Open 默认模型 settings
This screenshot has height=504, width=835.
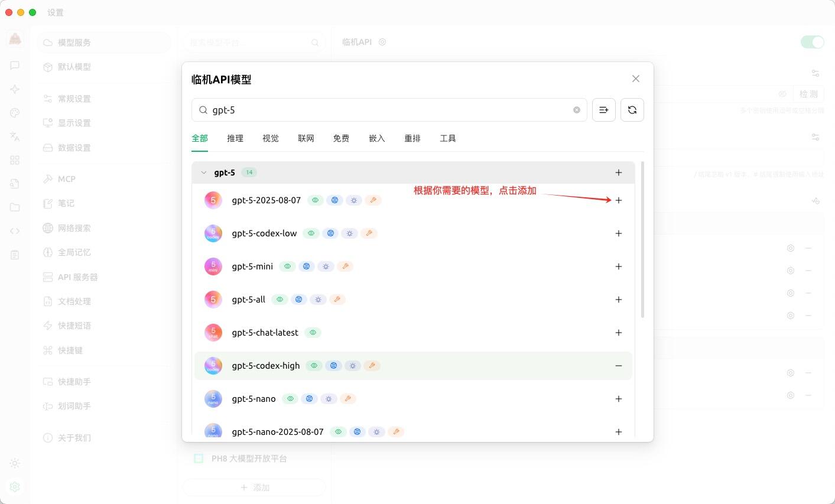tap(104, 67)
